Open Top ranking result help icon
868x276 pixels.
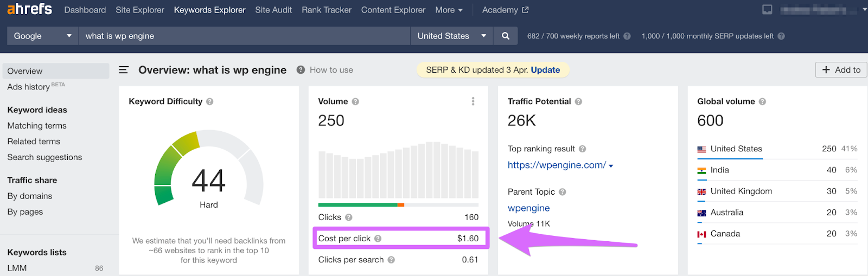pos(582,149)
